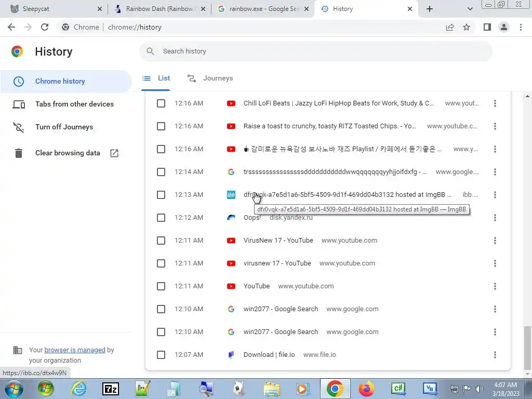Bookmark this page with the star icon
532x399 pixels.
pyautogui.click(x=467, y=27)
